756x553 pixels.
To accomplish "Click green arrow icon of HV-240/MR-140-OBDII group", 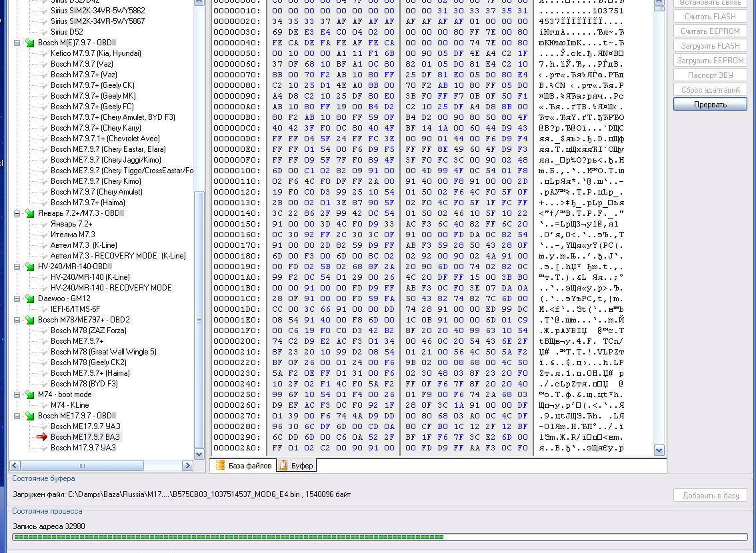I will [29, 267].
